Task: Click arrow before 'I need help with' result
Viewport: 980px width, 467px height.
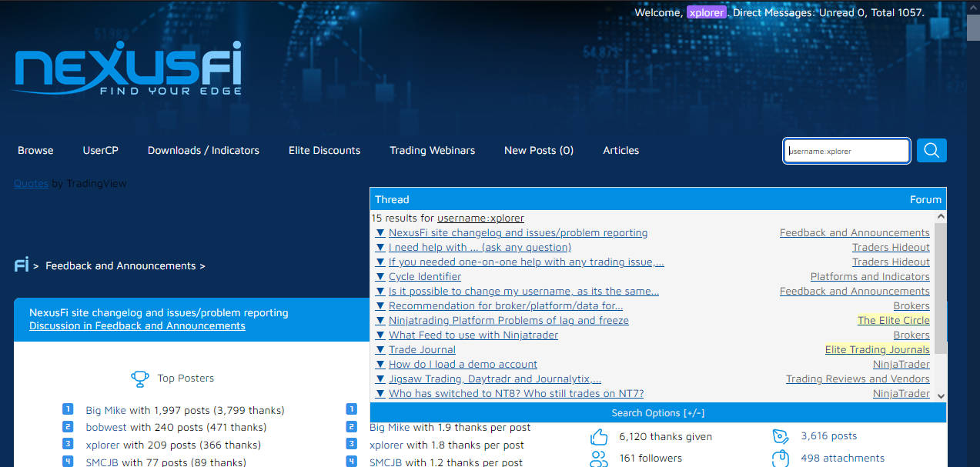Action: point(380,248)
